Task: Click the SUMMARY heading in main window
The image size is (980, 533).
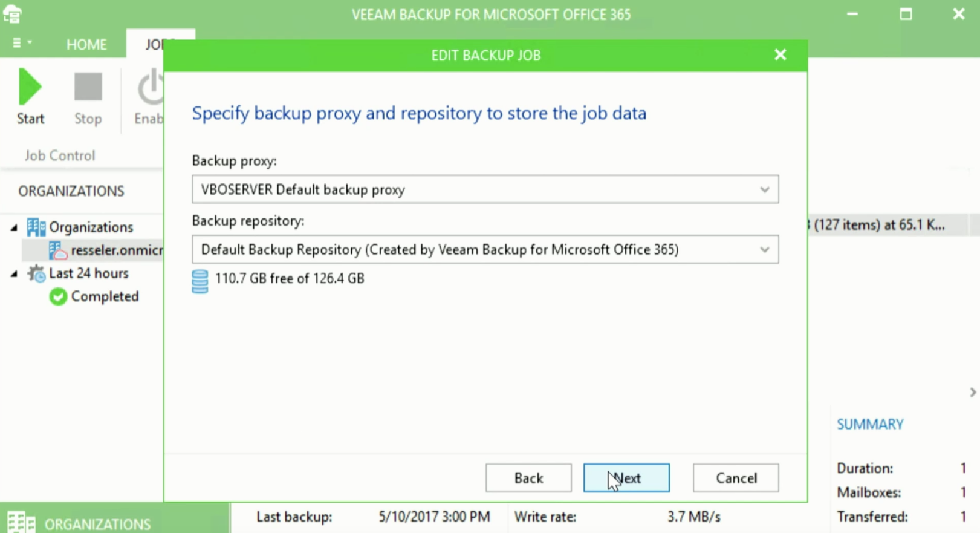Action: click(x=870, y=424)
